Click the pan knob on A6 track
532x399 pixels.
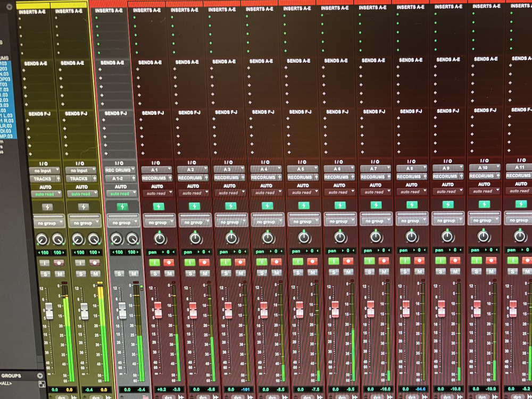(x=340, y=237)
